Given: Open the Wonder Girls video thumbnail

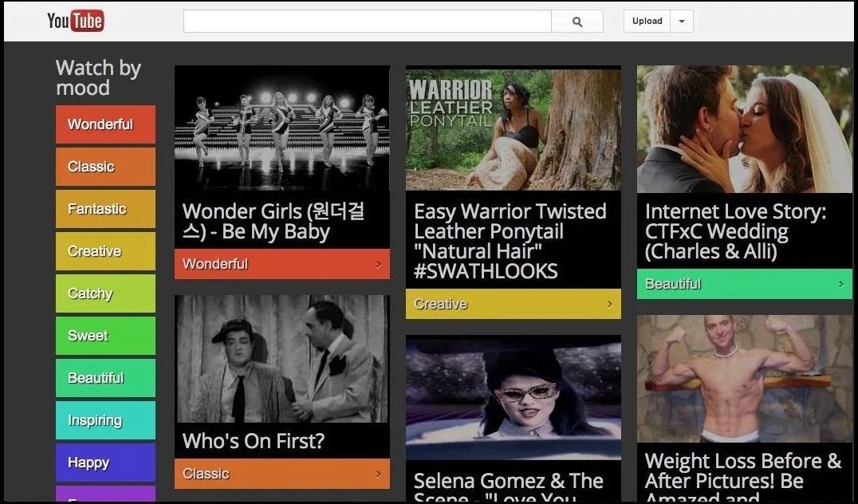Looking at the screenshot, I should [282, 128].
